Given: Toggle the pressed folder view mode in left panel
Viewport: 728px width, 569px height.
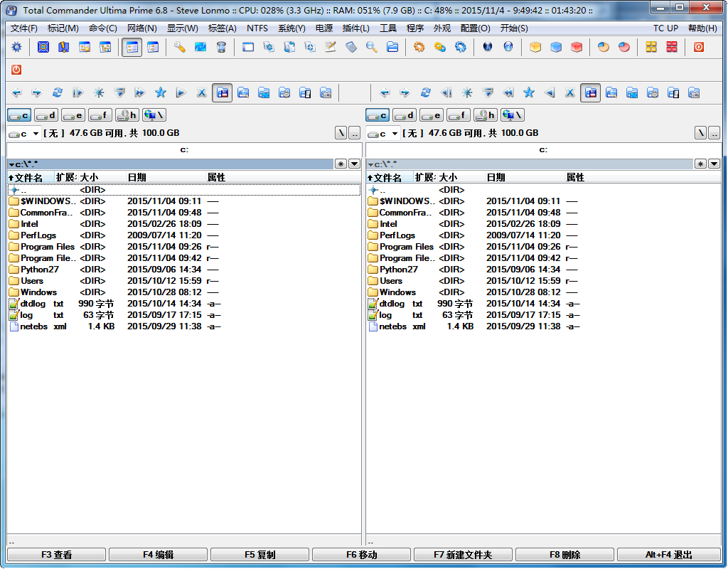Looking at the screenshot, I should point(223,93).
